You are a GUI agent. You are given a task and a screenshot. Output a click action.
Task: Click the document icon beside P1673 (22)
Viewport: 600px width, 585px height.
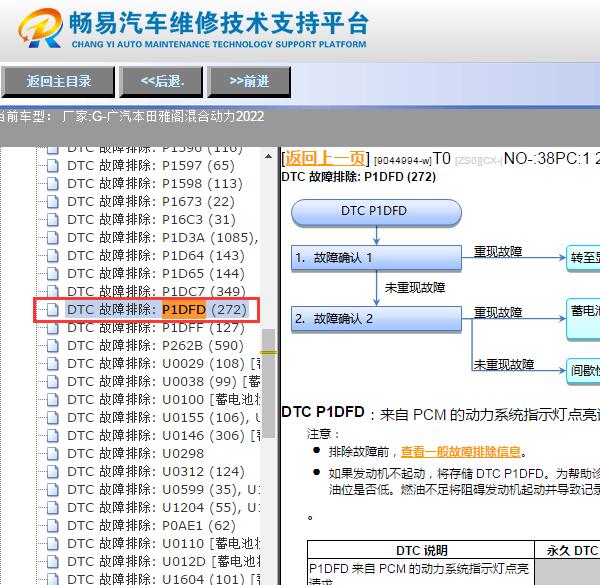click(52, 202)
